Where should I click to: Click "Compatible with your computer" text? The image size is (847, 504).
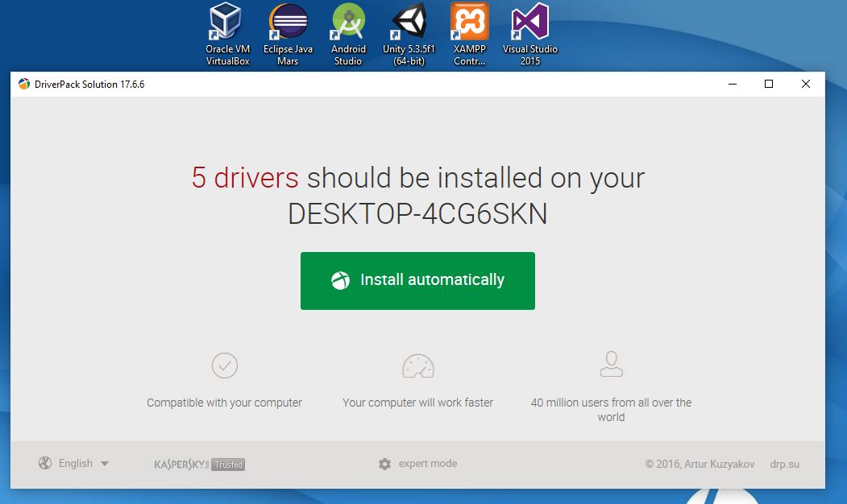point(224,403)
